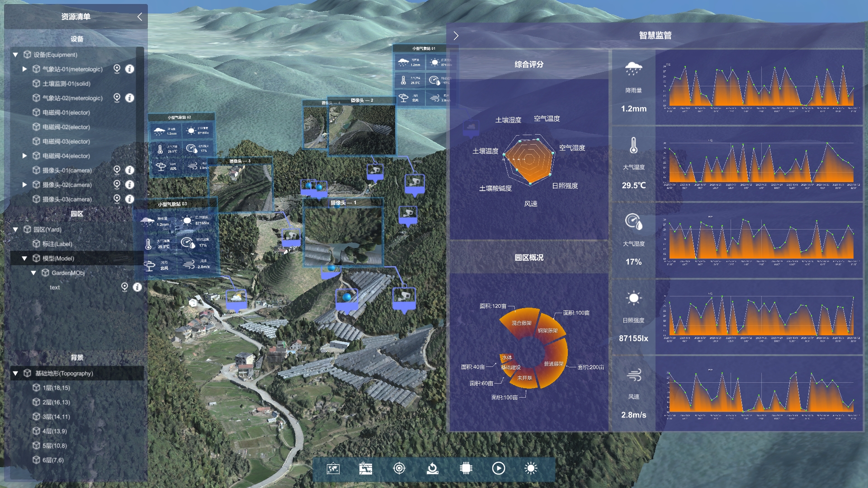
Task: Click the rotate reset view toolbar icon
Action: tap(432, 469)
